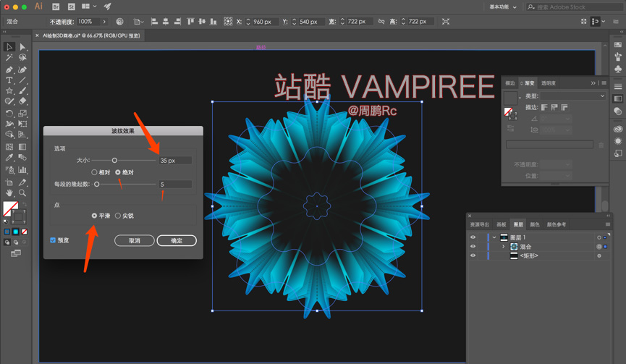Open the gradient panel flyout menu
This screenshot has height=364, width=626.
604,83
